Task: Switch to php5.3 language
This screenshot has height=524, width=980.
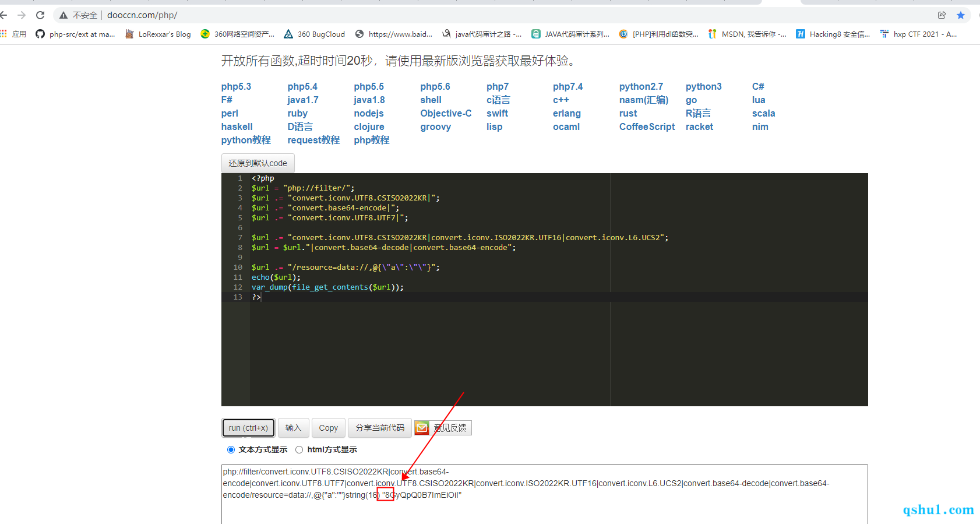Action: (236, 86)
